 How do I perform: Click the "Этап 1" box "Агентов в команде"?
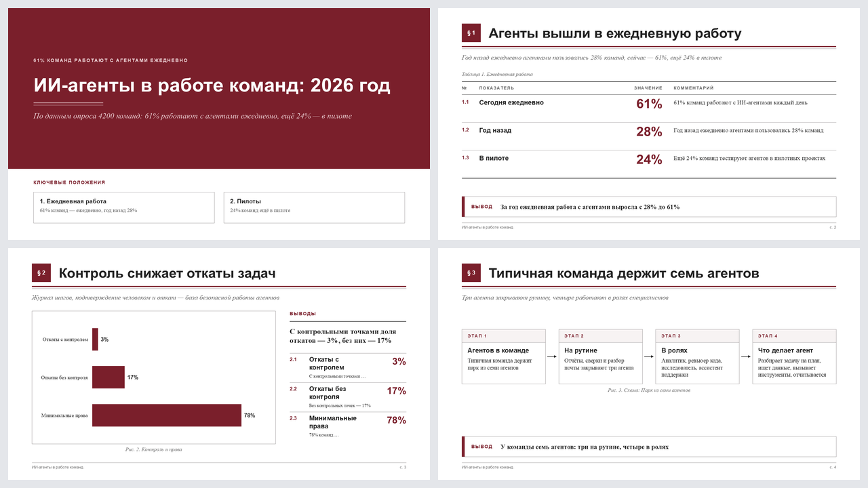(x=504, y=357)
